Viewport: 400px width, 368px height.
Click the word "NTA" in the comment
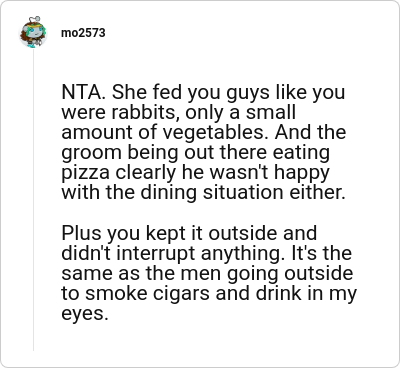click(x=81, y=92)
